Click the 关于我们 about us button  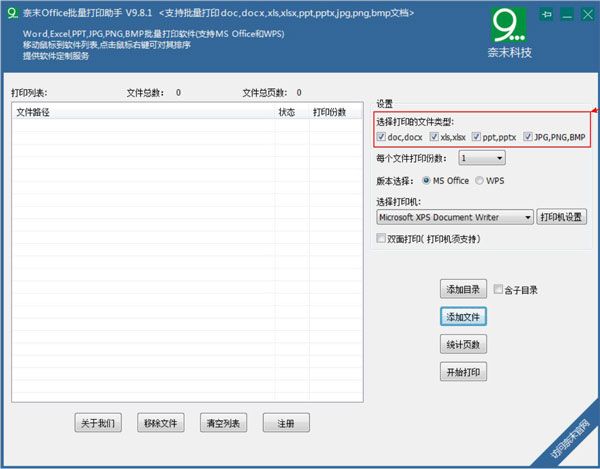(98, 423)
